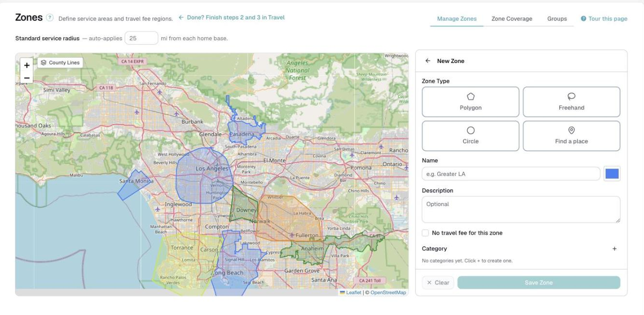Open the Zone Coverage tab
Image resolution: width=644 pixels, height=315 pixels.
pyautogui.click(x=512, y=19)
